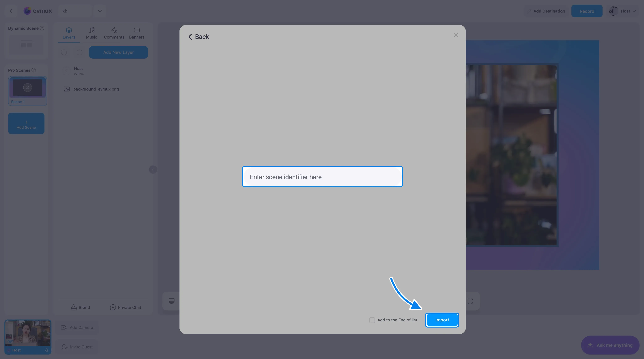The image size is (644, 359).
Task: Toggle the Host microphone icon
Action: point(47,350)
